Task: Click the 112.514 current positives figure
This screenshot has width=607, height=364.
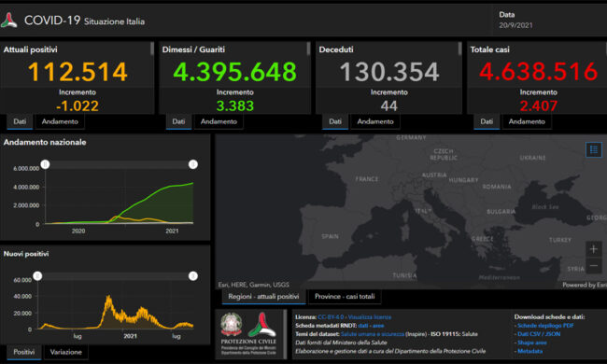Action: click(x=78, y=72)
